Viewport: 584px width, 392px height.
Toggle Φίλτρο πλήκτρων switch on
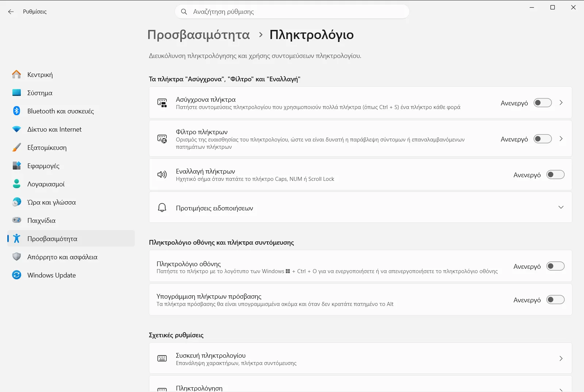[543, 139]
